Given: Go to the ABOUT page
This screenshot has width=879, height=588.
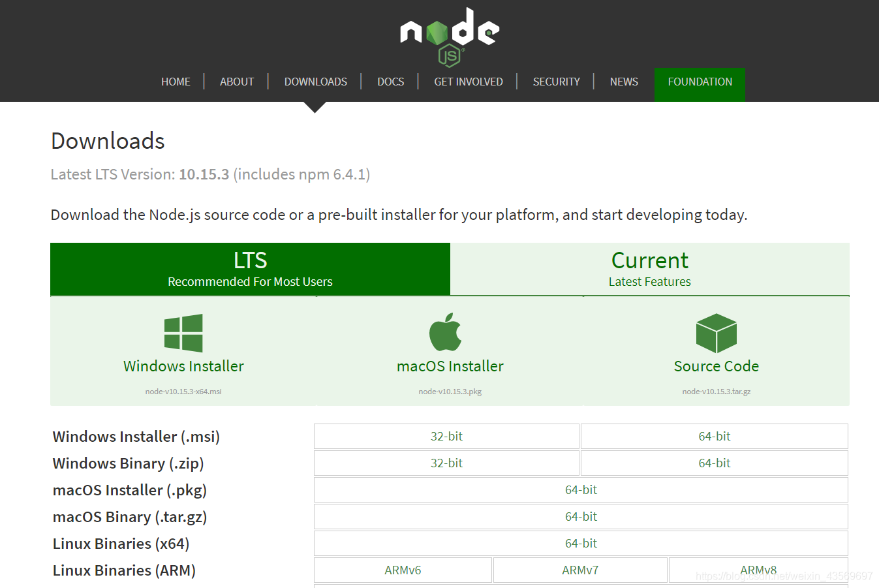Looking at the screenshot, I should (x=237, y=82).
